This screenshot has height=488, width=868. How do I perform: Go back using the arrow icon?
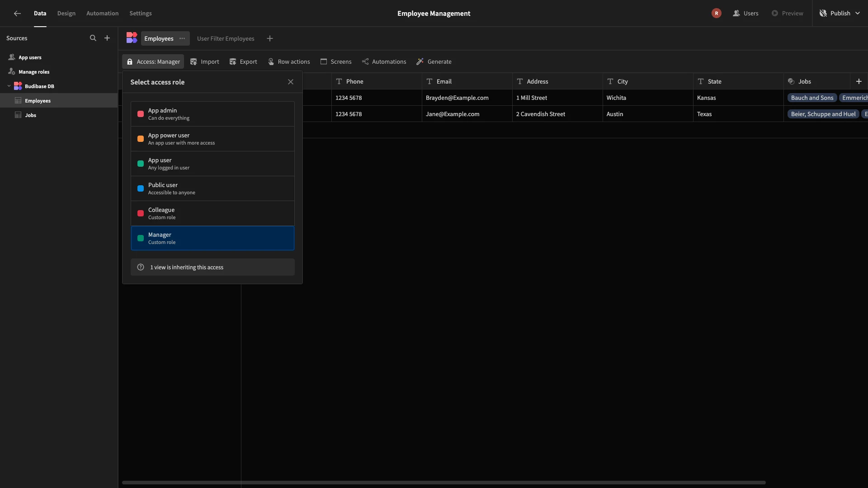coord(17,13)
